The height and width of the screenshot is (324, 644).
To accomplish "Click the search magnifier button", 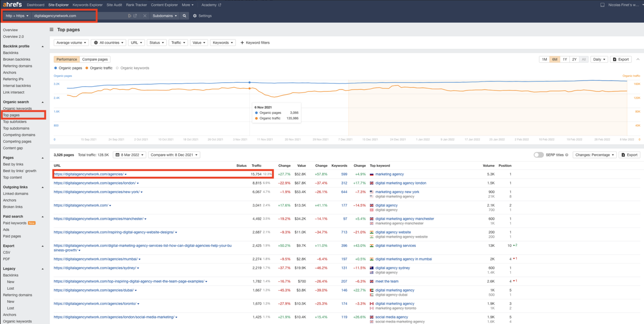I will [x=184, y=16].
